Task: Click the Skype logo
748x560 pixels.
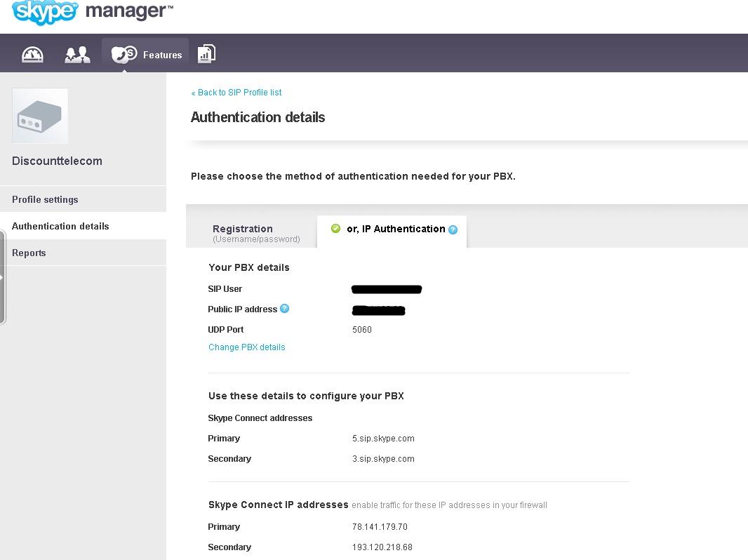Action: 45,12
